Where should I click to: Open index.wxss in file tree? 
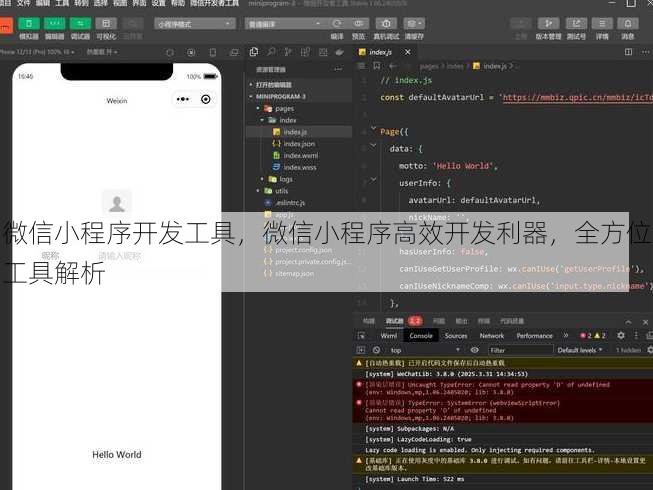click(x=299, y=167)
